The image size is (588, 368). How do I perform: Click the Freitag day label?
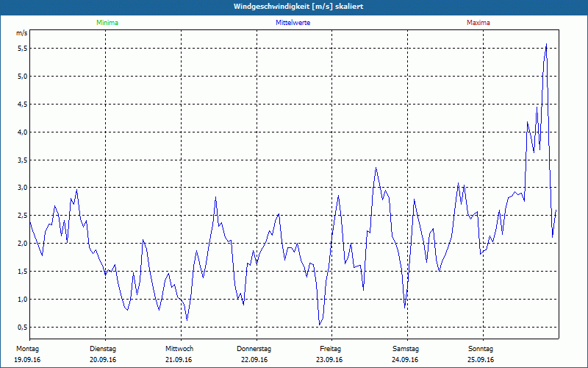[330, 349]
